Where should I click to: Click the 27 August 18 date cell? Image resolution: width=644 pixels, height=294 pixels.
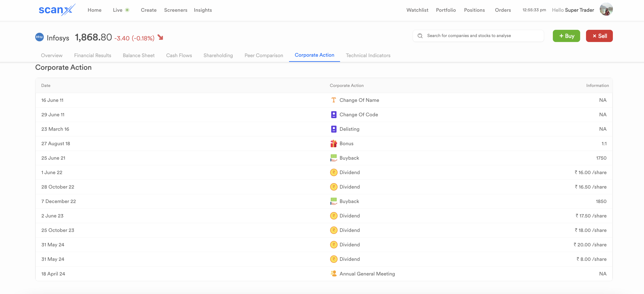point(56,144)
